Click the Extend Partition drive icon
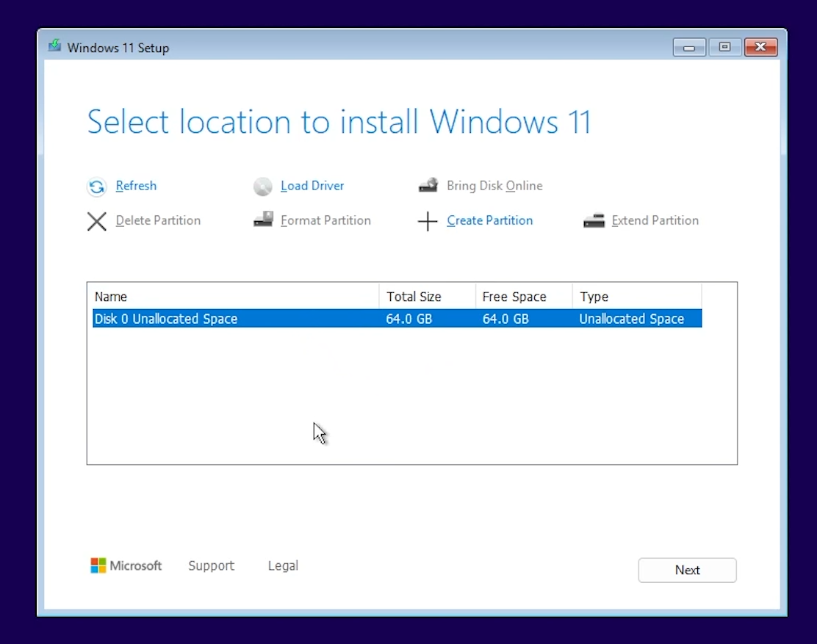 (x=594, y=220)
